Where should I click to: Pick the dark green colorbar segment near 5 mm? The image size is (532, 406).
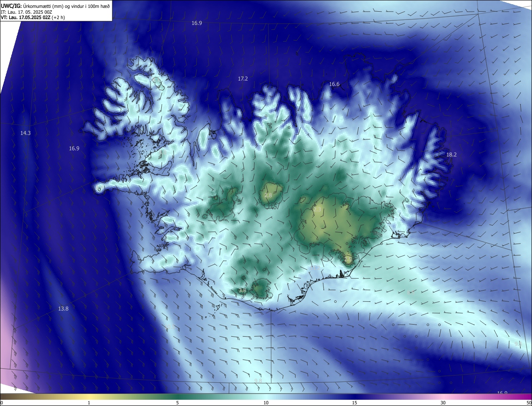(177, 396)
